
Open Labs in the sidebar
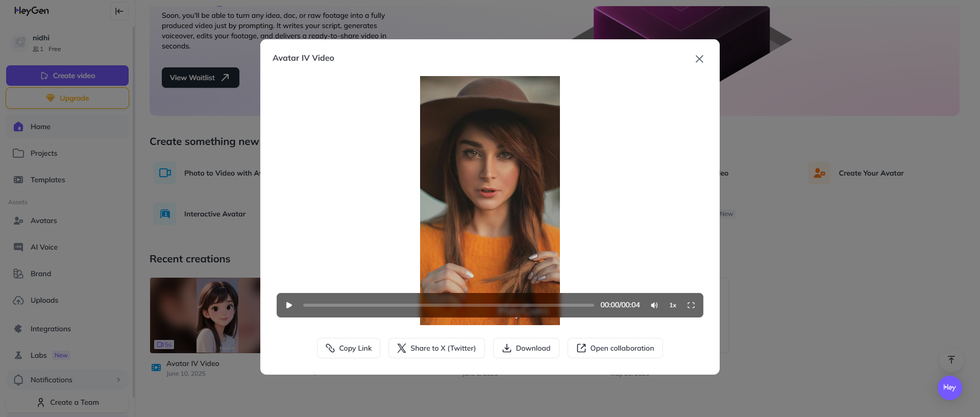38,355
